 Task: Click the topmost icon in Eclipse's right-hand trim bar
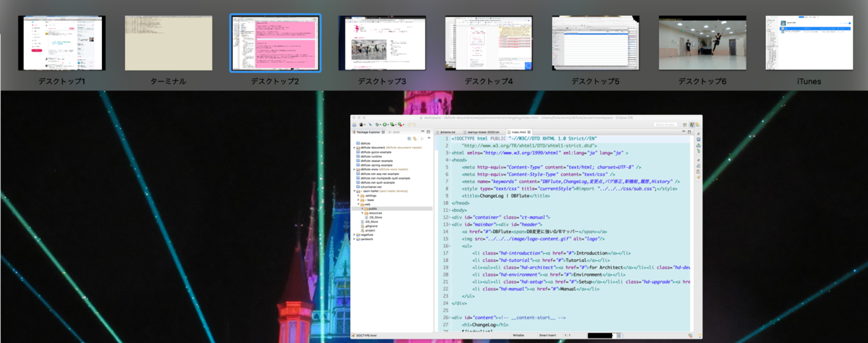(x=699, y=134)
